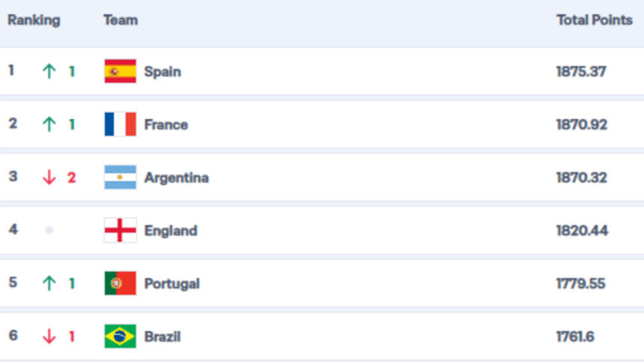Sort by Total Points column header
Viewport: 644px width, 362px height.
pos(595,19)
